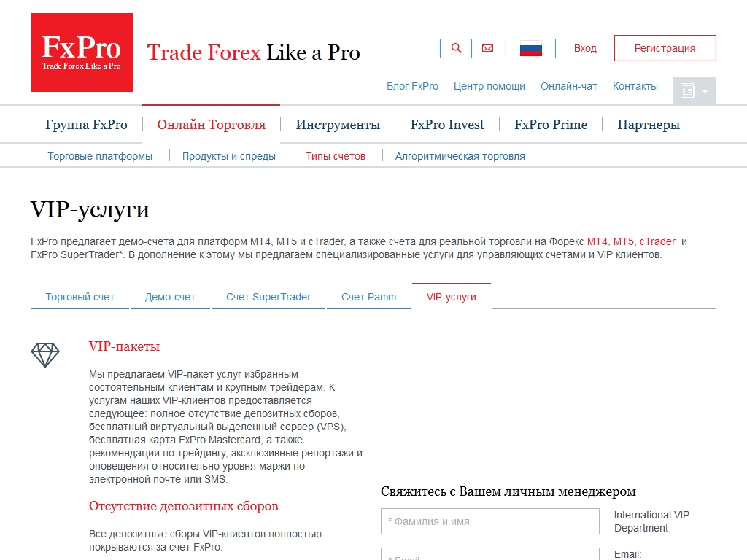Open the Блог FxPro link
747x560 pixels.
(412, 86)
